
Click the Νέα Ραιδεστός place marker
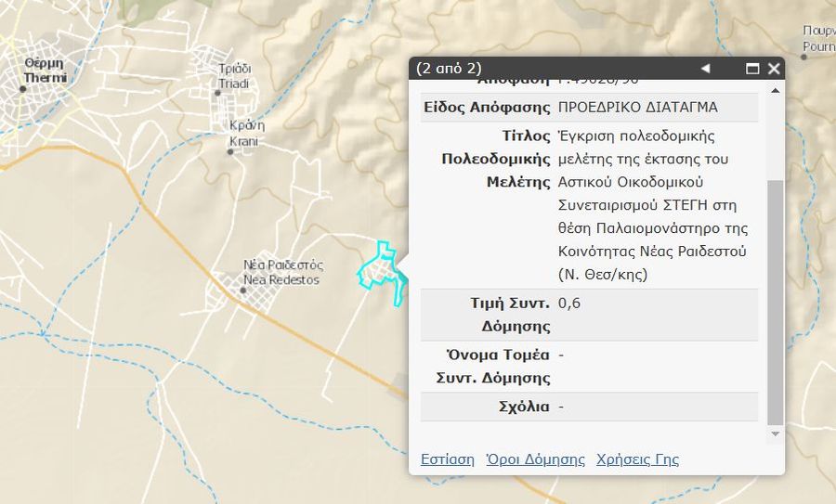pos(243,290)
